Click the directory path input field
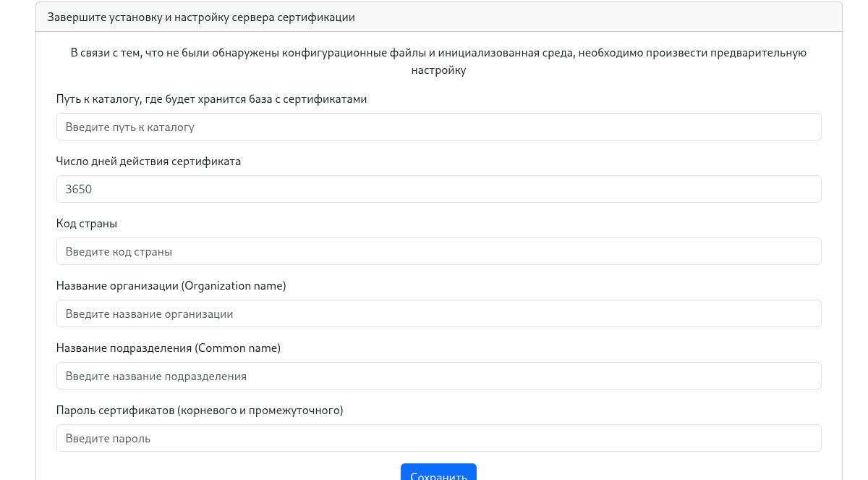 [x=438, y=126]
